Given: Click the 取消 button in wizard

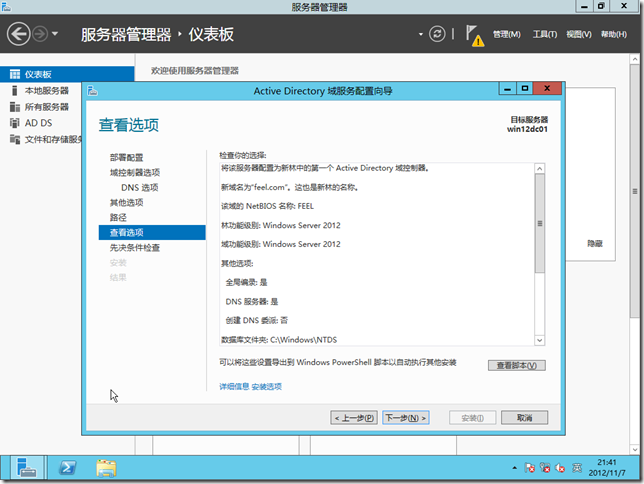Looking at the screenshot, I should (524, 418).
